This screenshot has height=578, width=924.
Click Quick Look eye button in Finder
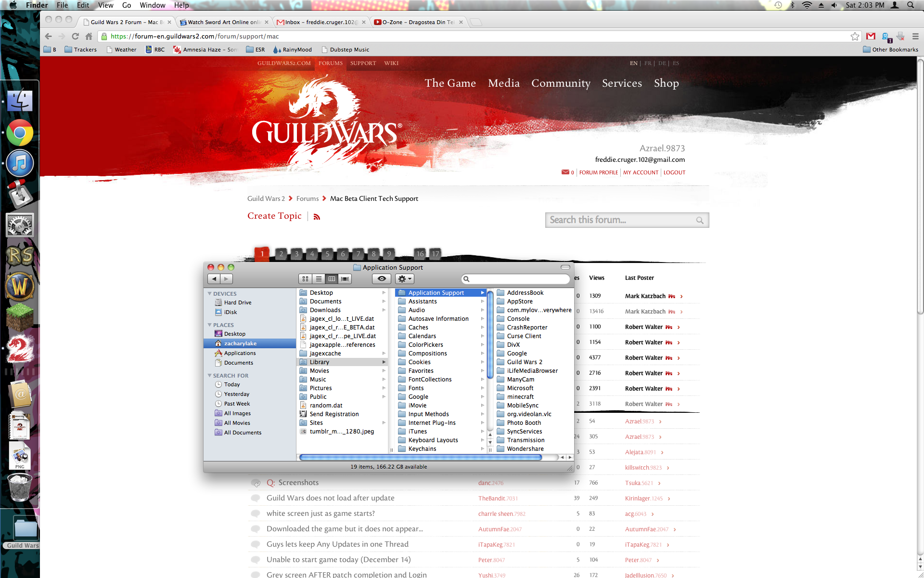pos(382,279)
